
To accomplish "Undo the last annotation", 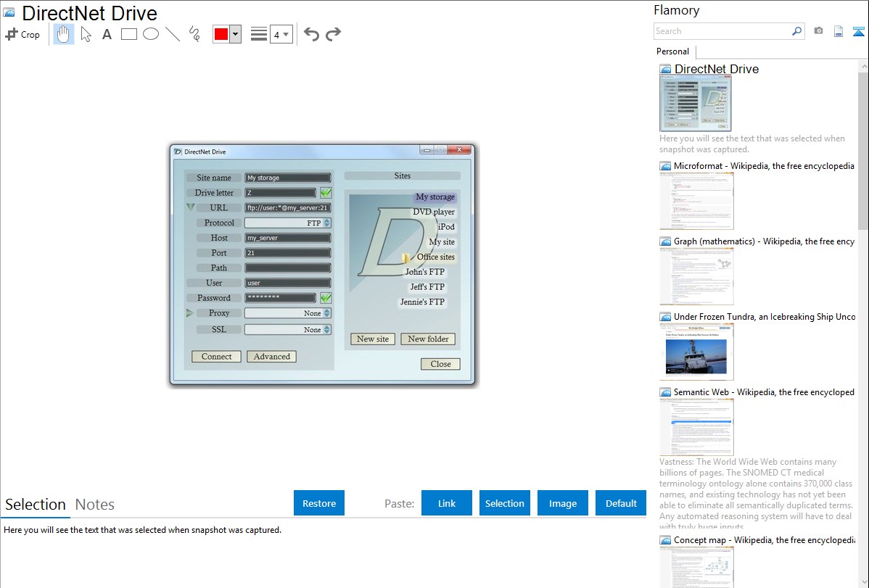I will [x=311, y=34].
